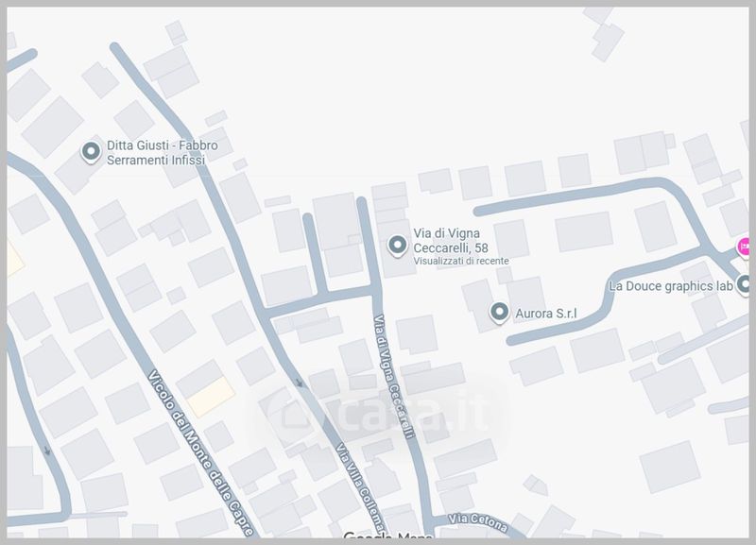Viewport: 756px width, 545px height.
Task: Click the direction arrow on the far-left road
Action: tap(46, 451)
